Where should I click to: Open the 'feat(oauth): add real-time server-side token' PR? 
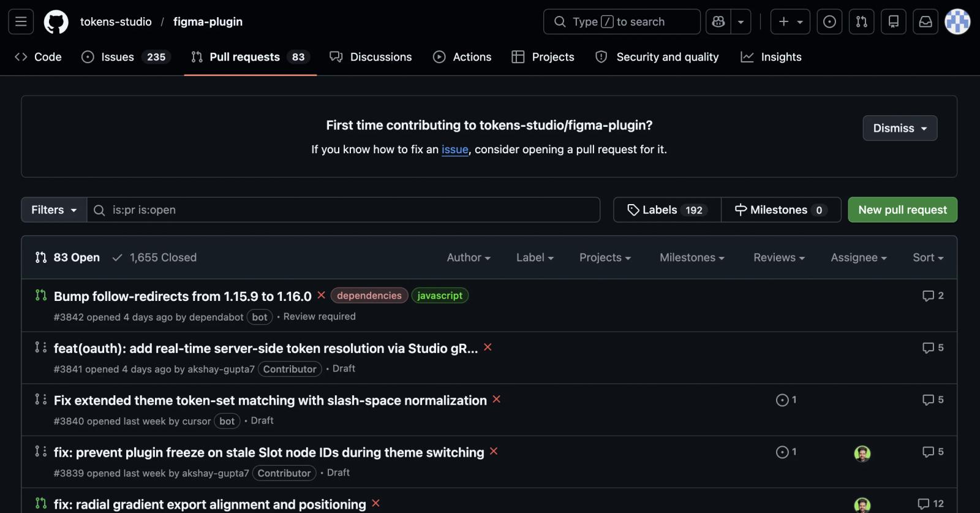[266, 349]
